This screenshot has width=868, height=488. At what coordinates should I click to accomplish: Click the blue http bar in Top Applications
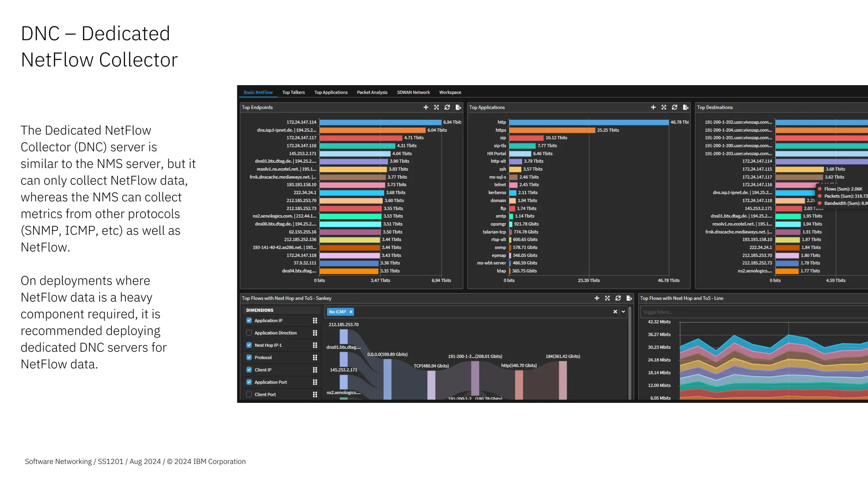[588, 122]
